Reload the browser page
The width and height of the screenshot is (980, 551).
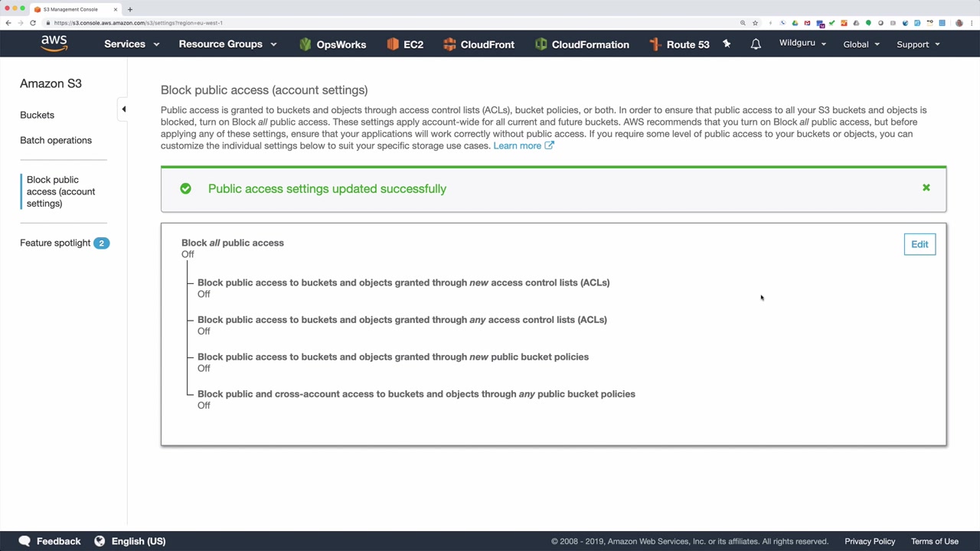33,23
